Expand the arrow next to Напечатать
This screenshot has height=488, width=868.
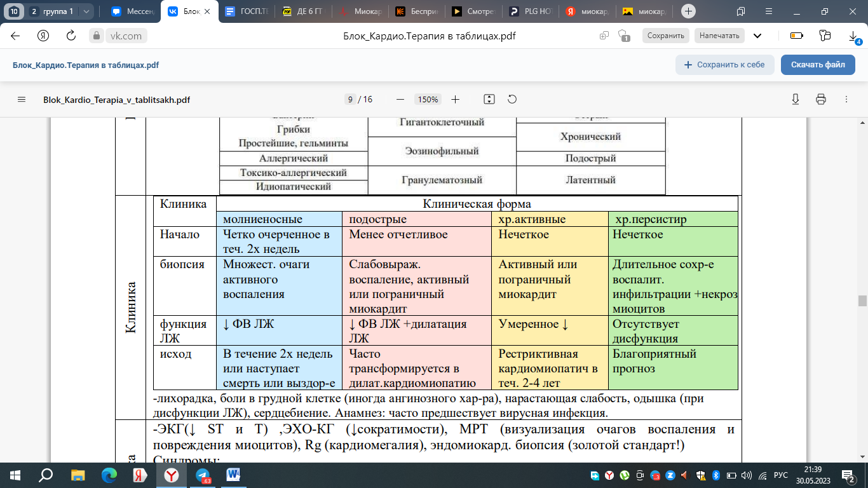tap(757, 36)
